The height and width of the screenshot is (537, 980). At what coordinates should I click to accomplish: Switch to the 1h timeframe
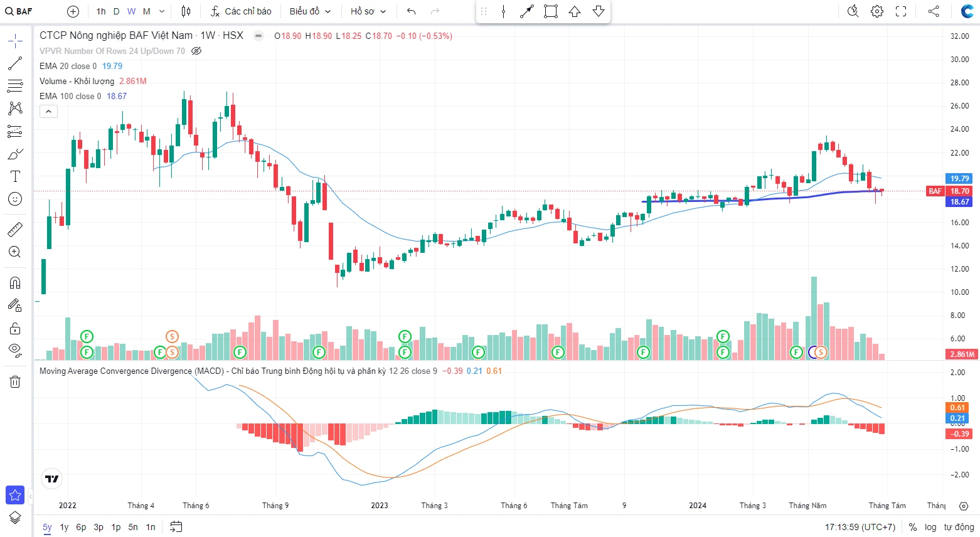click(x=101, y=11)
